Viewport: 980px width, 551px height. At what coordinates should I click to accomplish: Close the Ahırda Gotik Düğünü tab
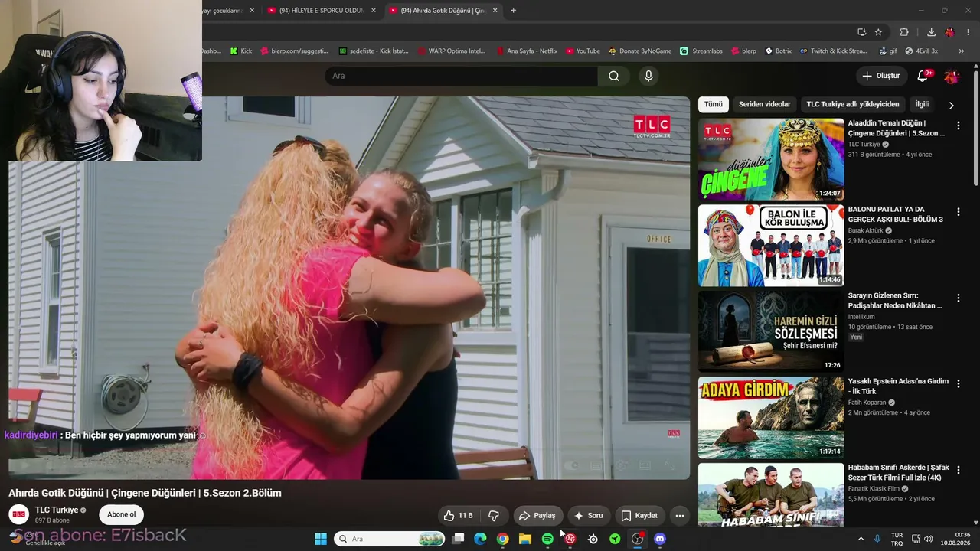(x=495, y=11)
